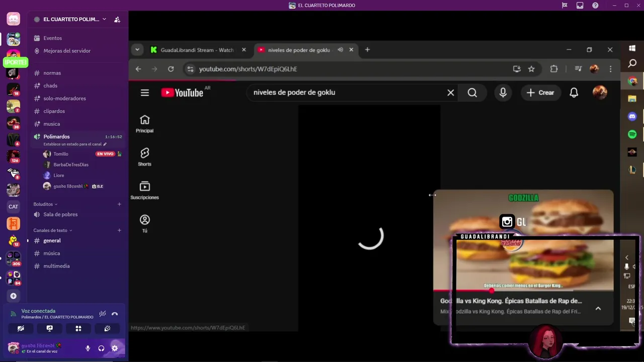This screenshot has width=644, height=362.
Task: Open the YouTube Crear button
Action: click(x=540, y=93)
